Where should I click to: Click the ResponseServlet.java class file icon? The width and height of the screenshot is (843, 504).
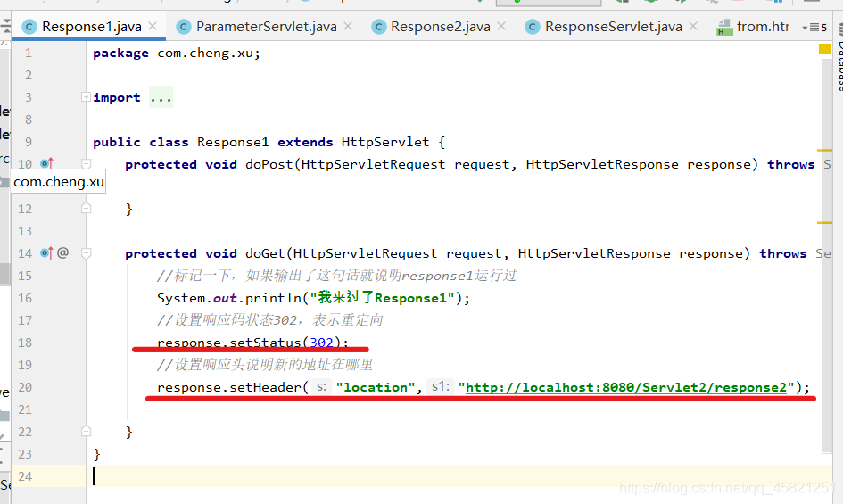click(x=533, y=27)
